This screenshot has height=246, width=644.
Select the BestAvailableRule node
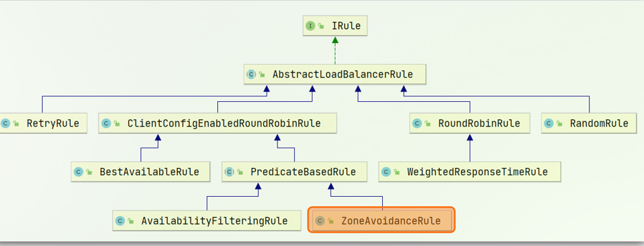[x=140, y=172]
